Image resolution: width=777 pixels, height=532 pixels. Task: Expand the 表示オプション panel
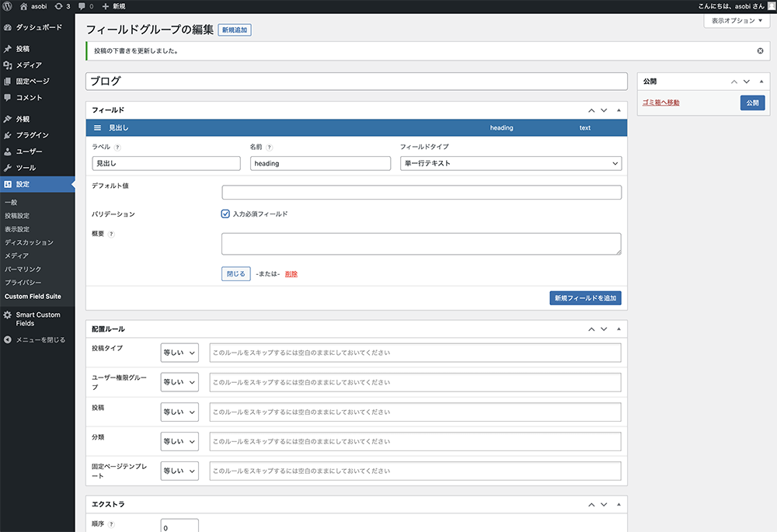coord(737,21)
